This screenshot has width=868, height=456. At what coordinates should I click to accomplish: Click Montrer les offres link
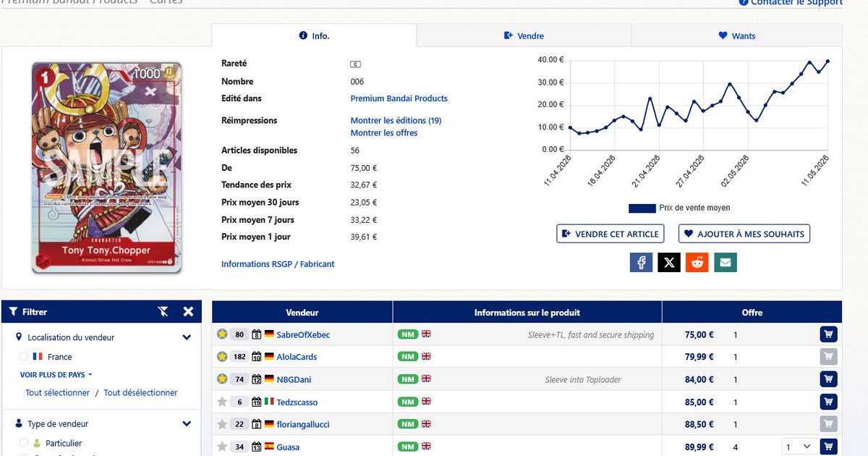point(384,132)
